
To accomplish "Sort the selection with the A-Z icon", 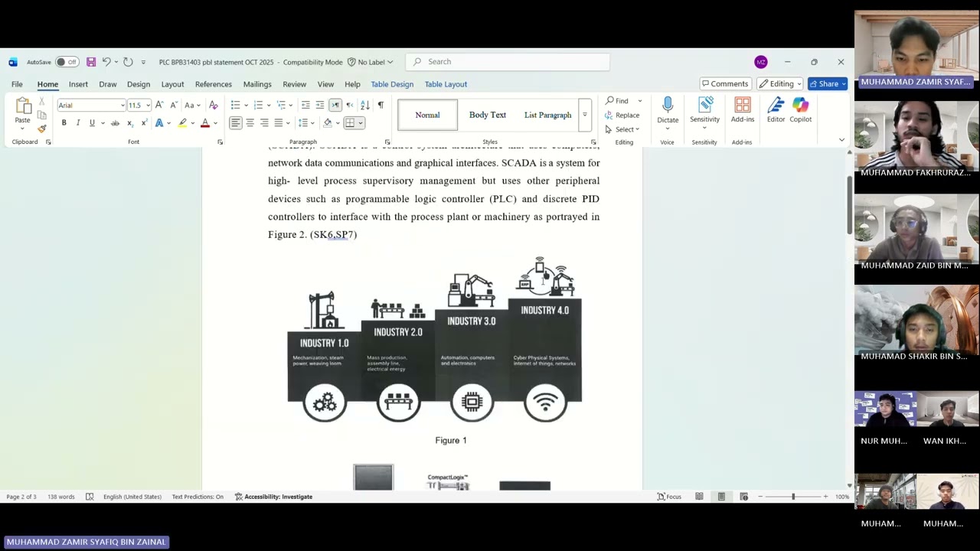I will [x=364, y=105].
